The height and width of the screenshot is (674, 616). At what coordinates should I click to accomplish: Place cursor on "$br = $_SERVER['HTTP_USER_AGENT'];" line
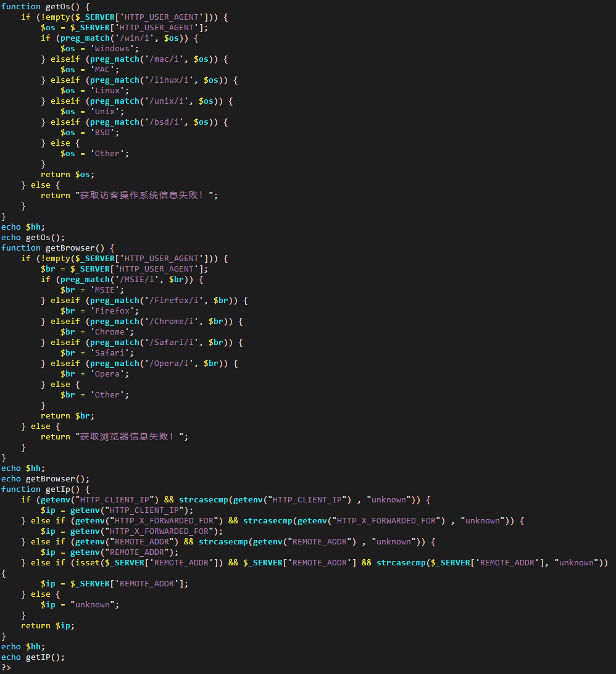[x=124, y=269]
